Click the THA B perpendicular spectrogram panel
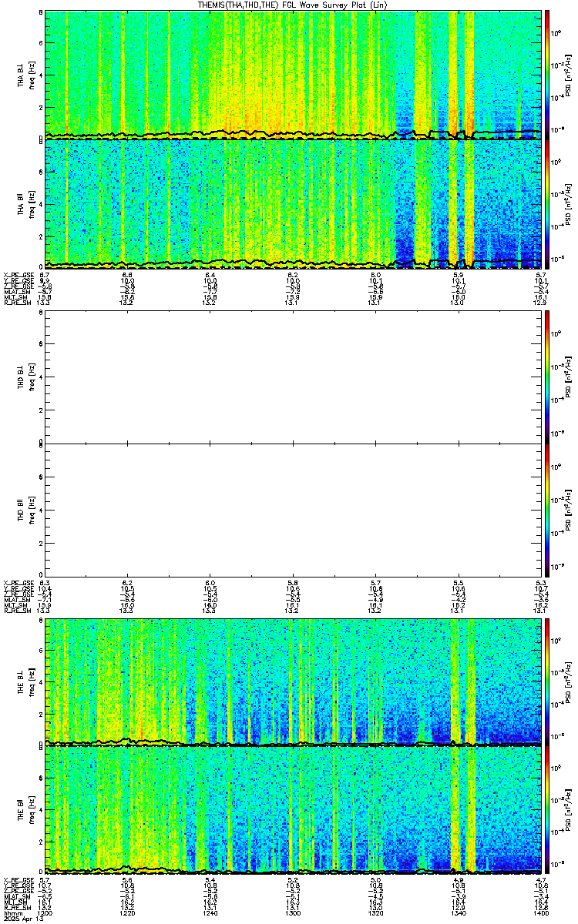This screenshot has height=924, width=578. pos(294,75)
